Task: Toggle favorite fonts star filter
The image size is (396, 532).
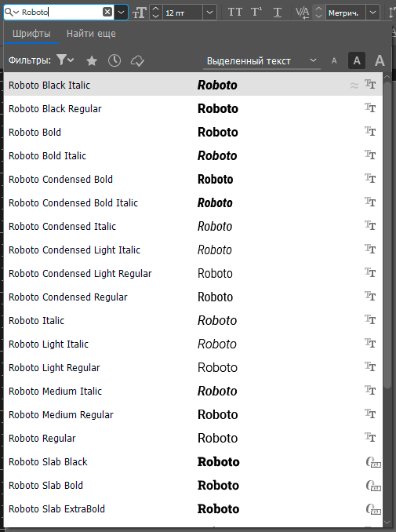Action: 92,61
